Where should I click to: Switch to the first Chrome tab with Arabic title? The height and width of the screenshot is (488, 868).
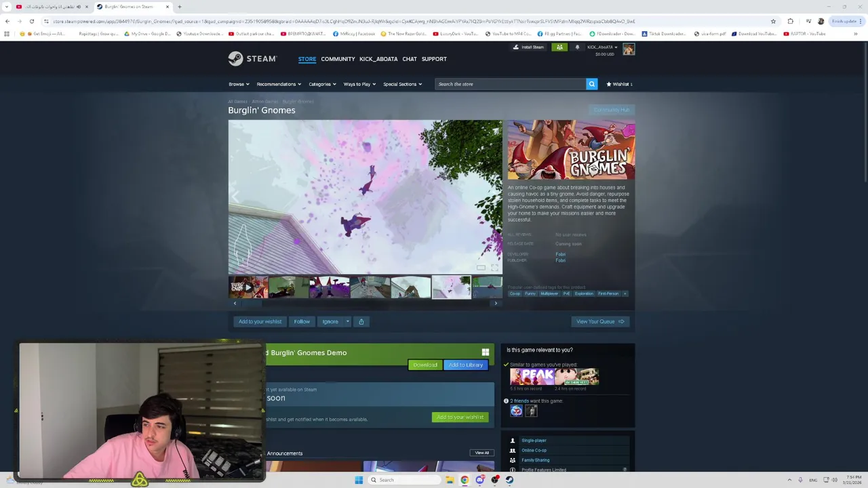pyautogui.click(x=52, y=7)
